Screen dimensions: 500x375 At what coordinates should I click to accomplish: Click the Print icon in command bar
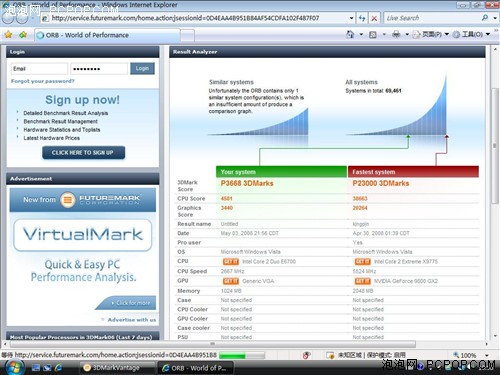point(396,34)
